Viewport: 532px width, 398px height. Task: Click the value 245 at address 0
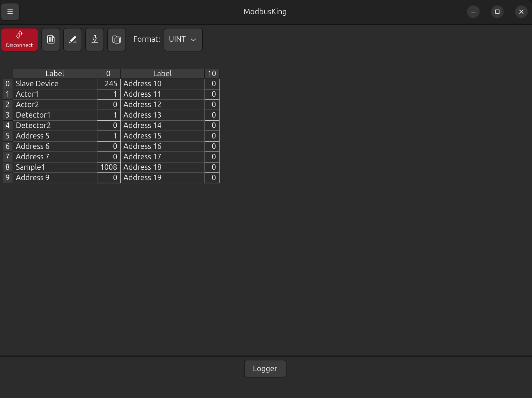[x=109, y=84]
